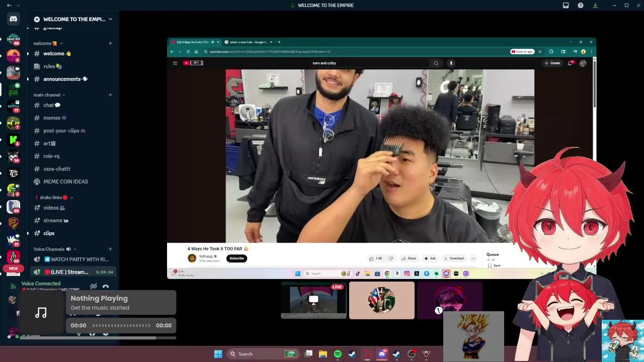The height and width of the screenshot is (362, 644).
Task: Click the Puerto Rico flag avatar participant tile
Action: (382, 300)
